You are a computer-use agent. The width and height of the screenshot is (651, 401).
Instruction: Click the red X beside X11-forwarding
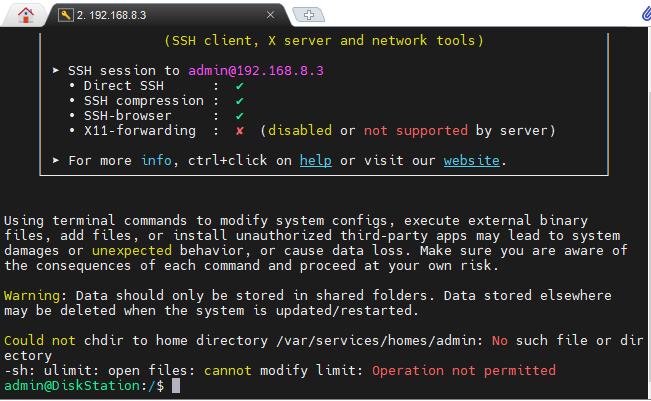(x=239, y=131)
